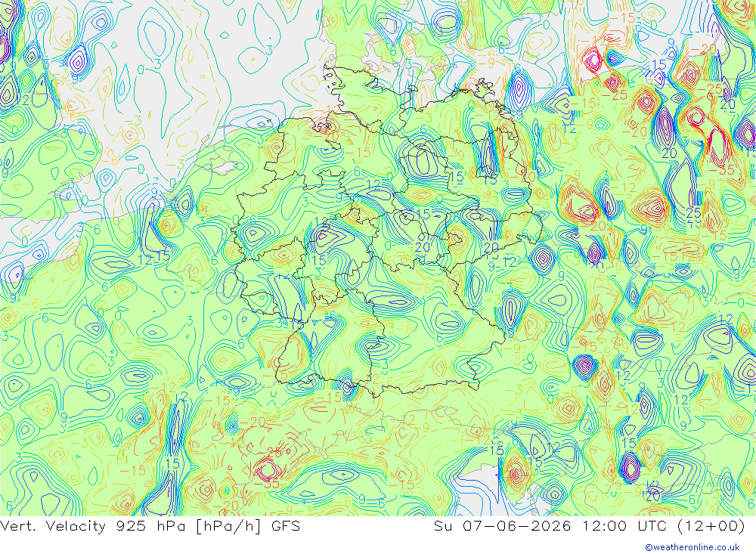756x554 pixels.
Task: Click the 'Vert. Velocity 925 hPa [hPa/h] GFS' title
Action: (150, 526)
